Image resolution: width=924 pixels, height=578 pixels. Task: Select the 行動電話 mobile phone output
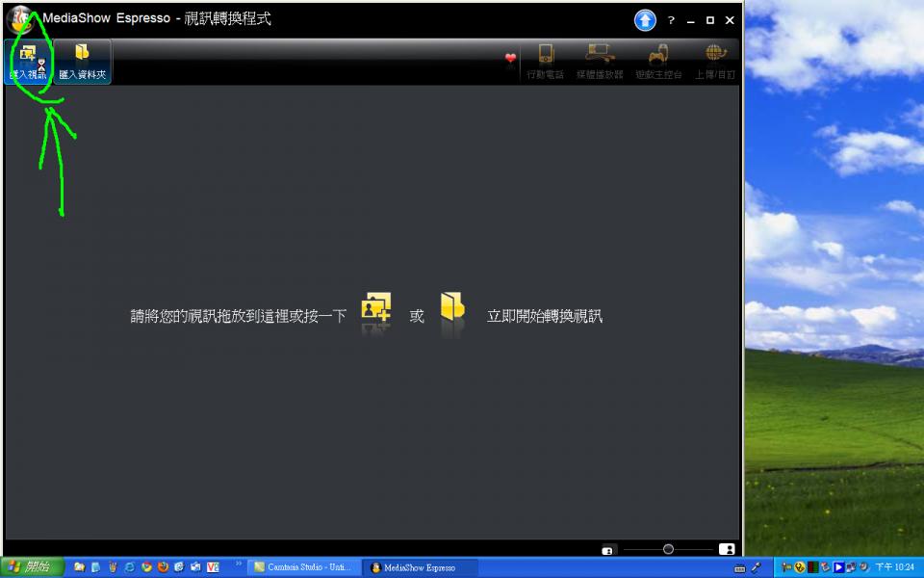(545, 62)
